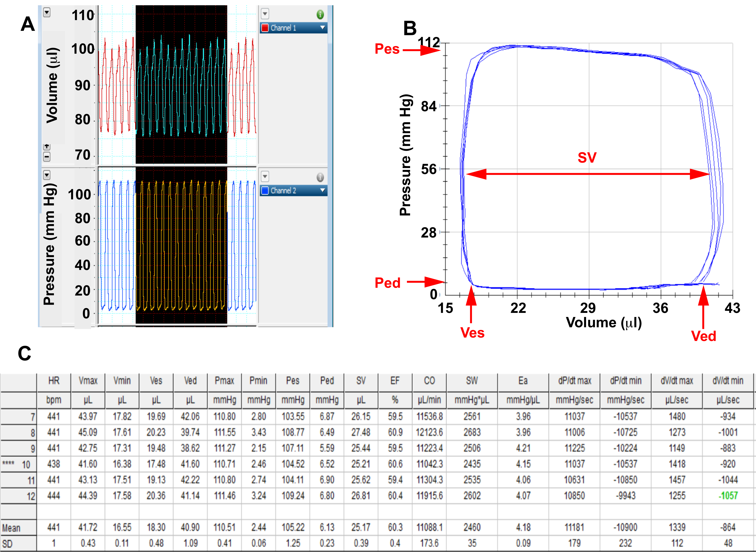
Task: Click highlighted black selection in Volume trace
Action: [x=181, y=84]
